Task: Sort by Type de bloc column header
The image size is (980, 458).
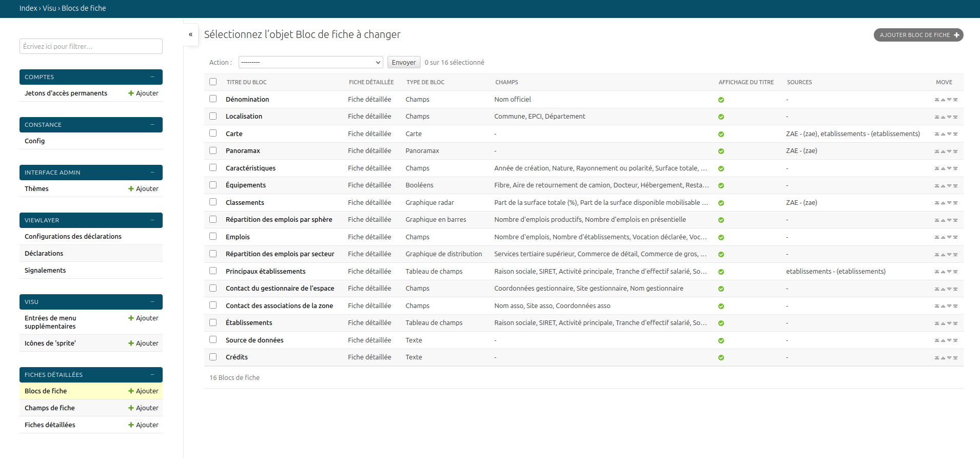Action: coord(425,82)
